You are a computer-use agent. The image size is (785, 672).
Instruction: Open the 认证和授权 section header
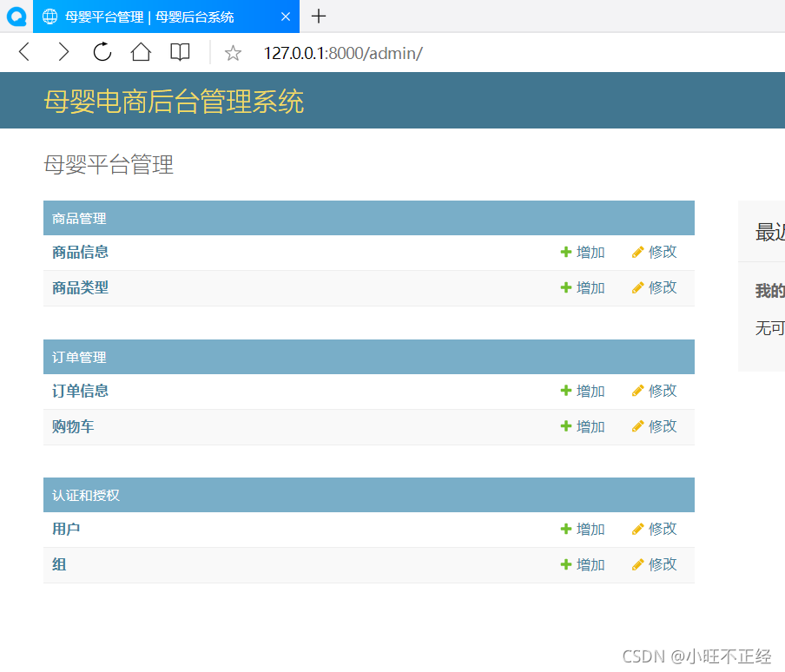86,496
